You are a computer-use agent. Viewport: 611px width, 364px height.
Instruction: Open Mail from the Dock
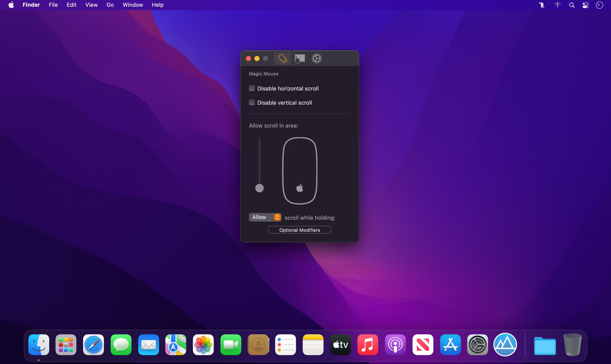[148, 345]
